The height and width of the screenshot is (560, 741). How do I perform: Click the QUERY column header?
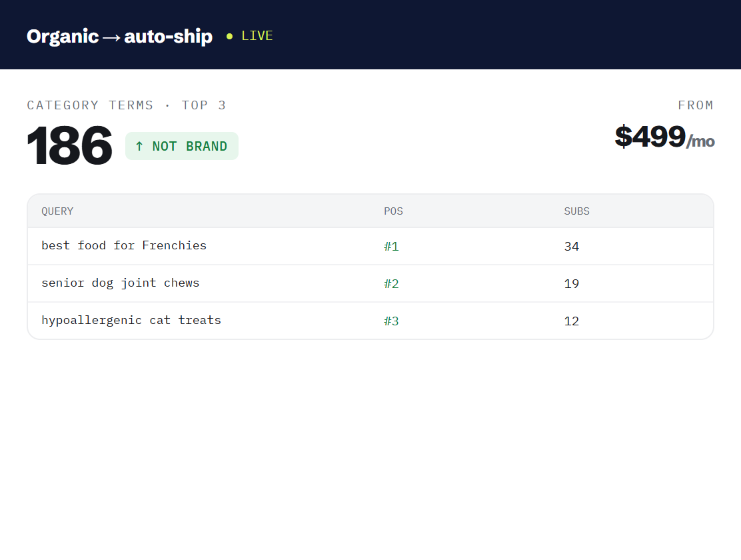tap(57, 211)
